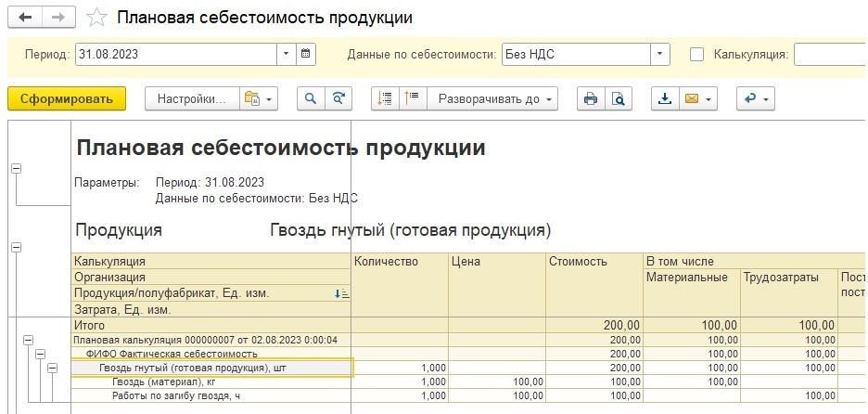
Task: Open the Период date history dropdown
Action: pyautogui.click(x=286, y=54)
